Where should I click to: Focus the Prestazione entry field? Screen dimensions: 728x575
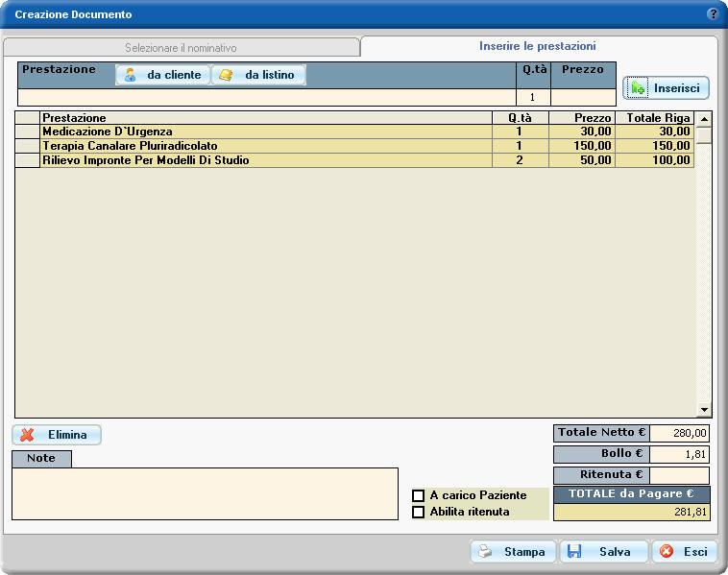(x=267, y=97)
